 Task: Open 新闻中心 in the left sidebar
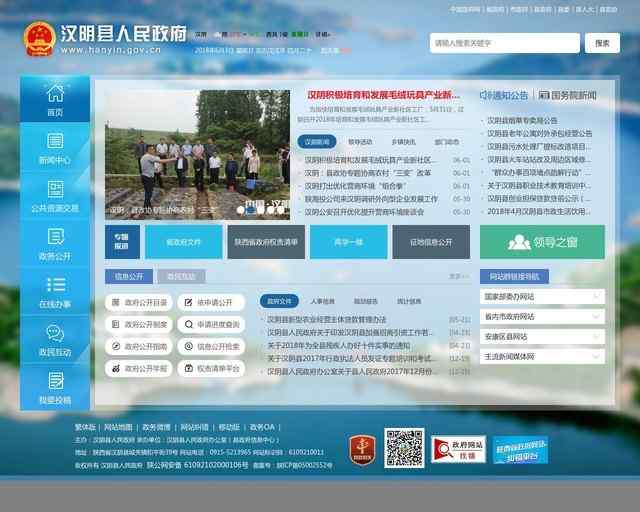(x=55, y=147)
